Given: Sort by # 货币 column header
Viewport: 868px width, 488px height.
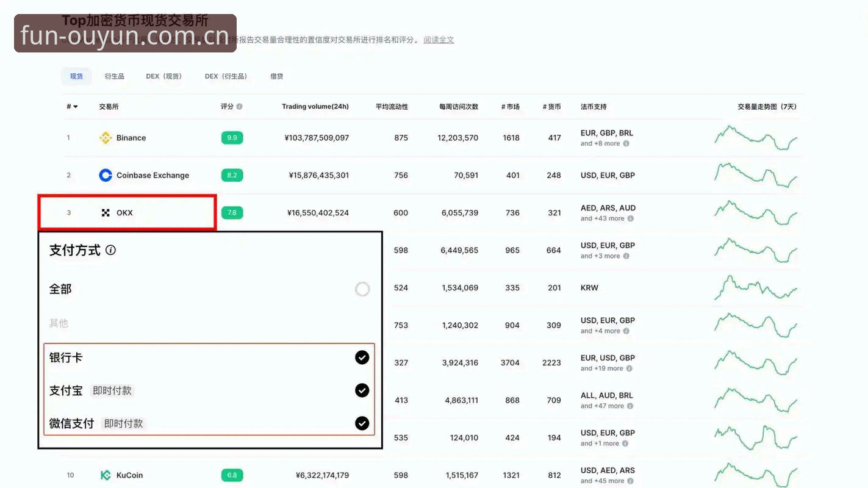Looking at the screenshot, I should click(x=552, y=107).
